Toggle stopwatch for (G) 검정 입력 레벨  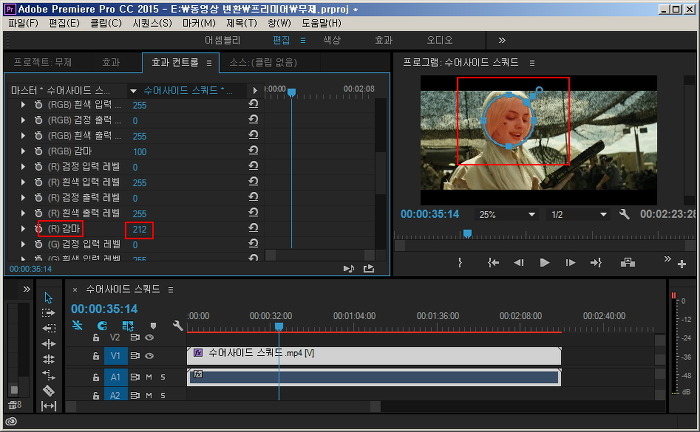coord(38,244)
